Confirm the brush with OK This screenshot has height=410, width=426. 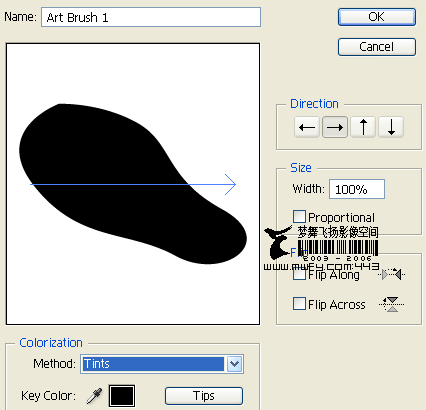pos(377,17)
